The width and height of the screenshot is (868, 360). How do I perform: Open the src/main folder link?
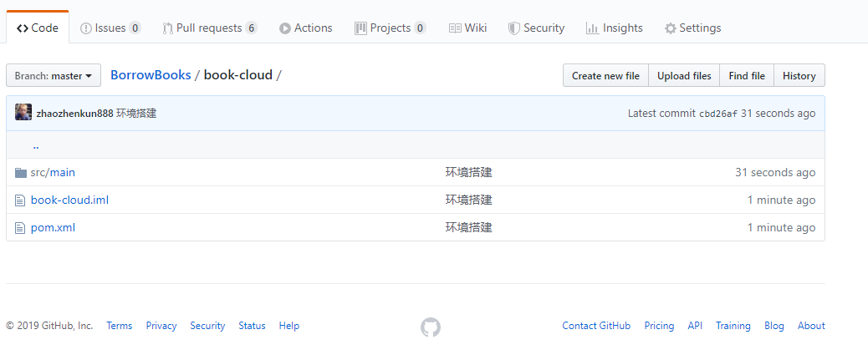pyautogui.click(x=53, y=173)
